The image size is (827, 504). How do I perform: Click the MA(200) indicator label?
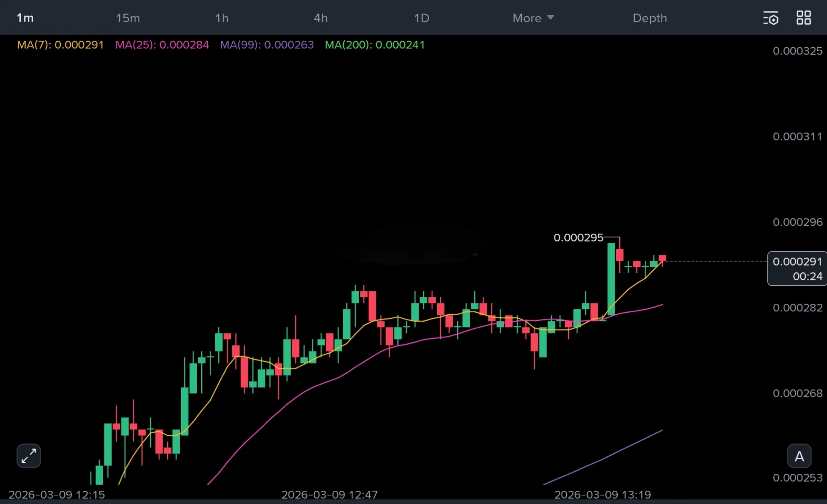pyautogui.click(x=374, y=45)
